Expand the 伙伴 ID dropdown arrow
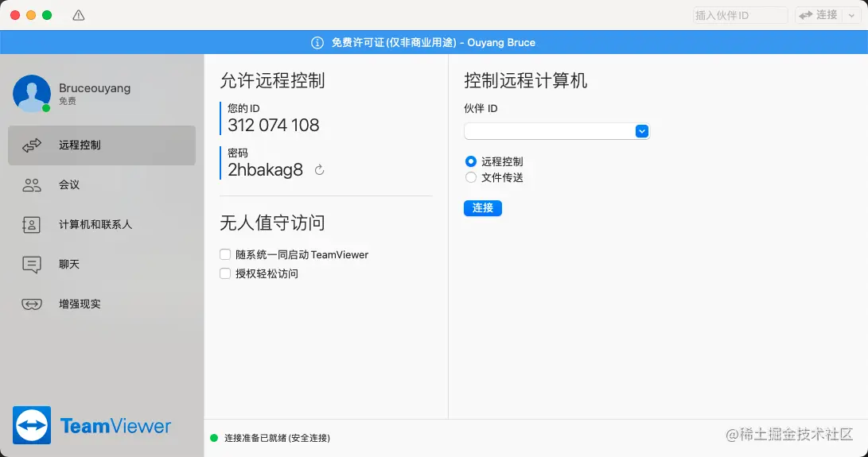Image resolution: width=868 pixels, height=457 pixels. tap(641, 131)
